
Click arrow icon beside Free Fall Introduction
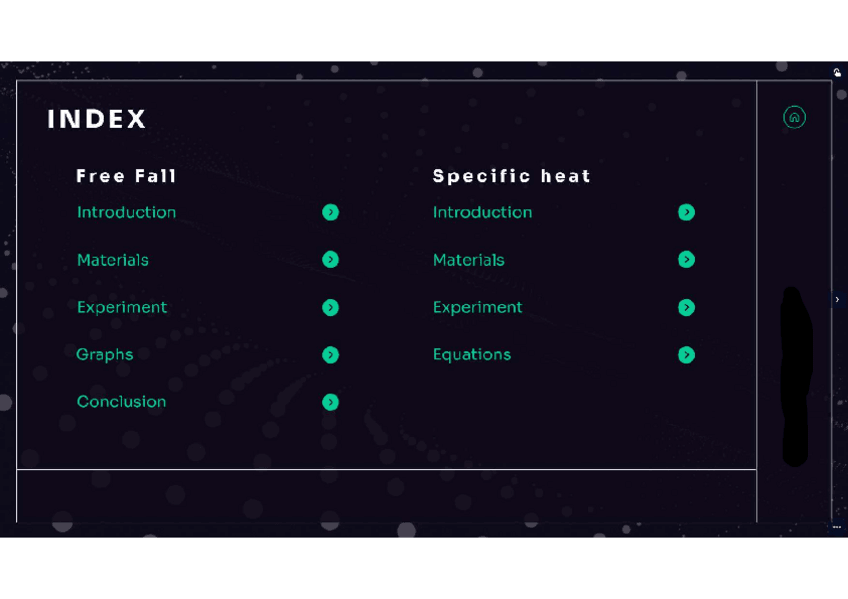330,212
